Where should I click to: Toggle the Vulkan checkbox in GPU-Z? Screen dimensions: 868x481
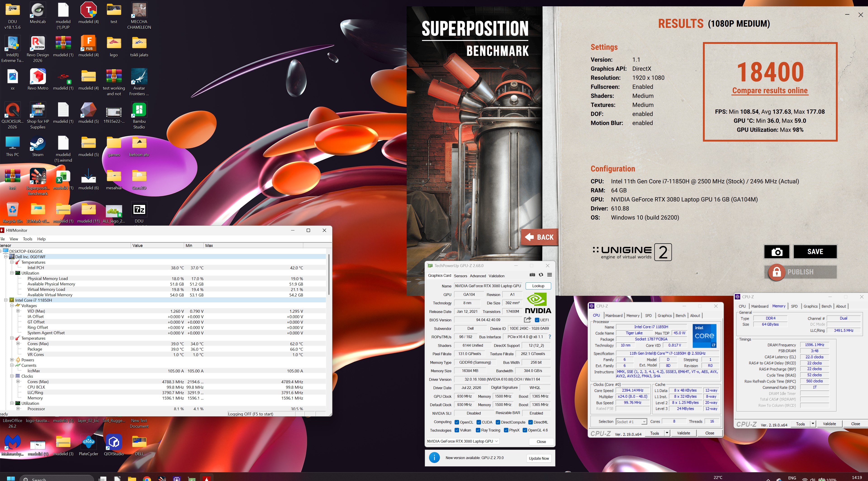(457, 430)
